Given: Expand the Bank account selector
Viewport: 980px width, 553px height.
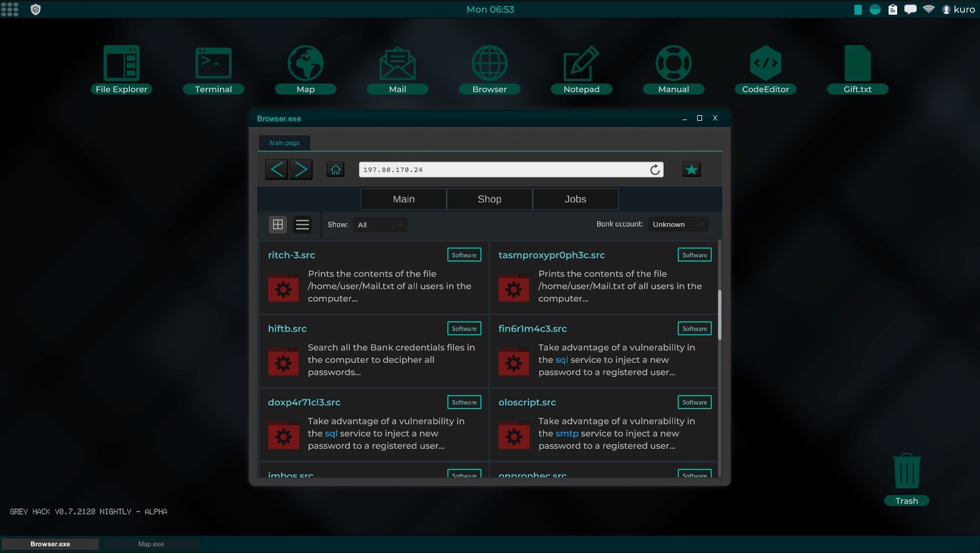Looking at the screenshot, I should coord(678,224).
